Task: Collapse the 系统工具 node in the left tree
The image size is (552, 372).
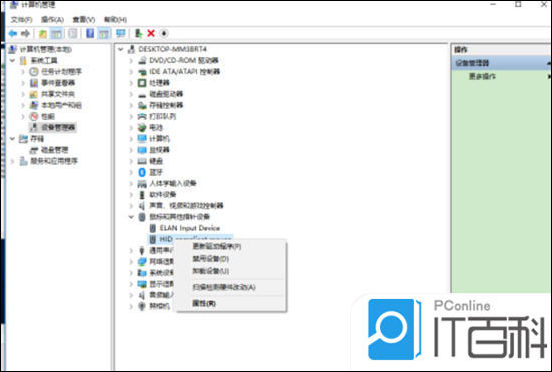Action: (x=13, y=61)
